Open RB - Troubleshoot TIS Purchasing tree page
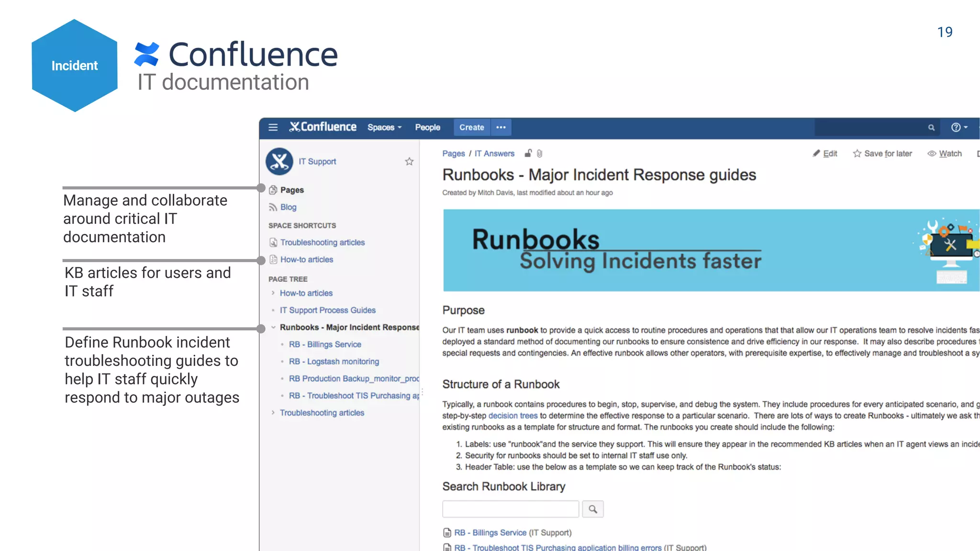980x551 pixels. click(354, 396)
